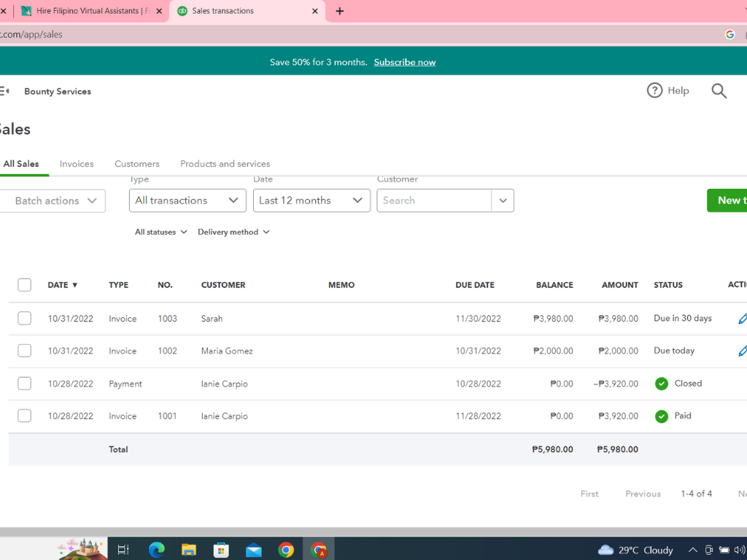The image size is (747, 560).
Task: Edit the Maria Gomez invoice with pencil icon
Action: click(x=742, y=351)
